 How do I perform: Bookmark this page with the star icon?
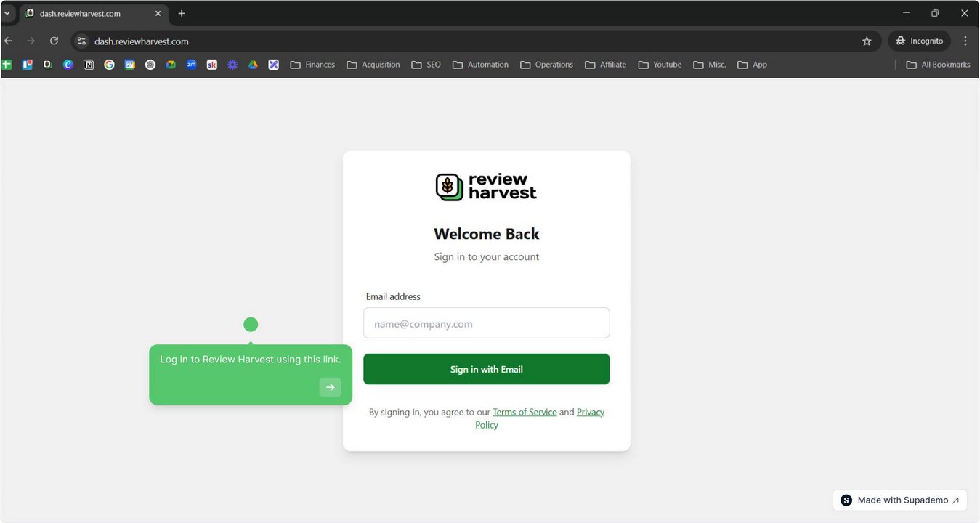(867, 41)
